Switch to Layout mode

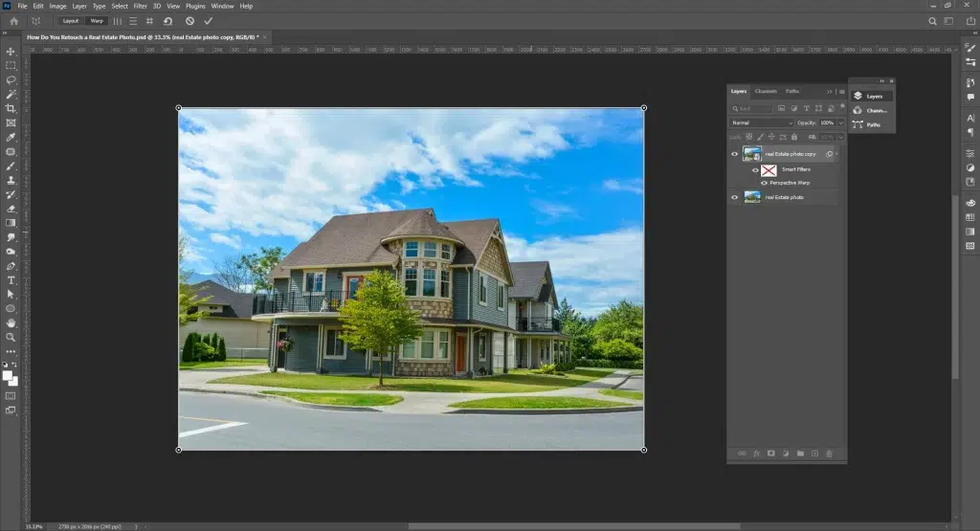[71, 21]
